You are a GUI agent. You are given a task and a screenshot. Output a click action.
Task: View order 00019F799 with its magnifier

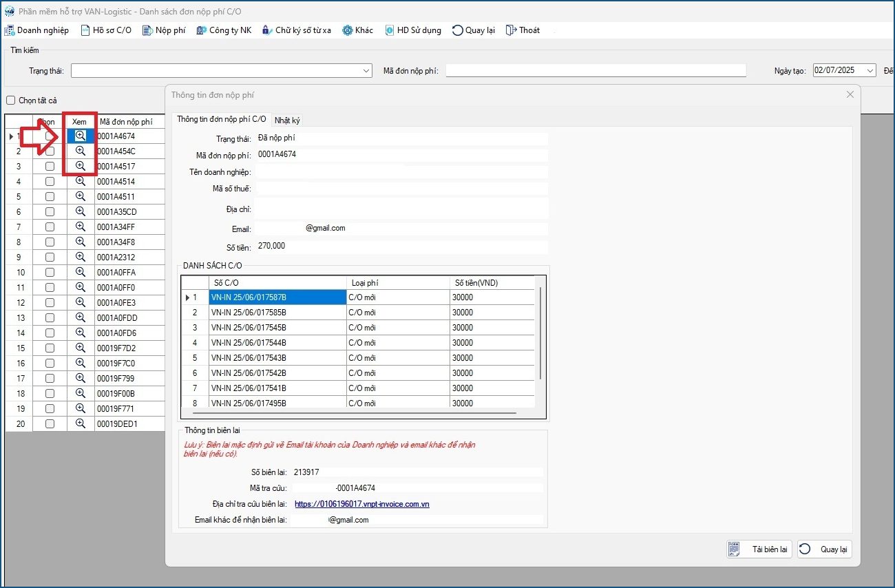point(81,378)
